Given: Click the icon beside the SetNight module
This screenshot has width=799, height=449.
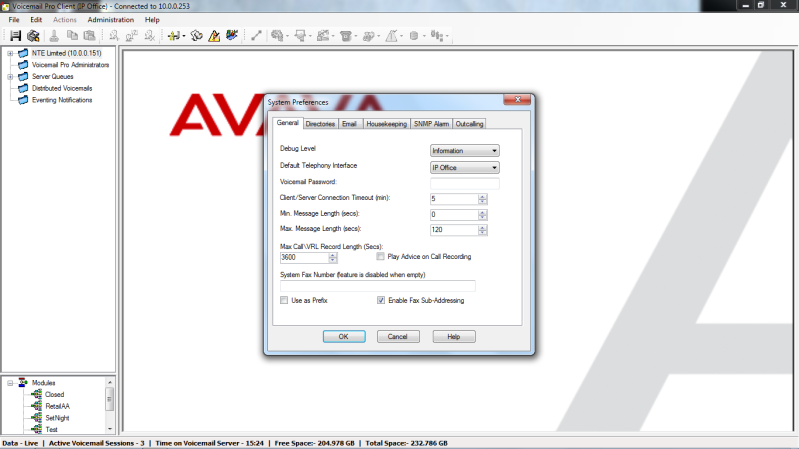Looking at the screenshot, I should (x=36, y=418).
